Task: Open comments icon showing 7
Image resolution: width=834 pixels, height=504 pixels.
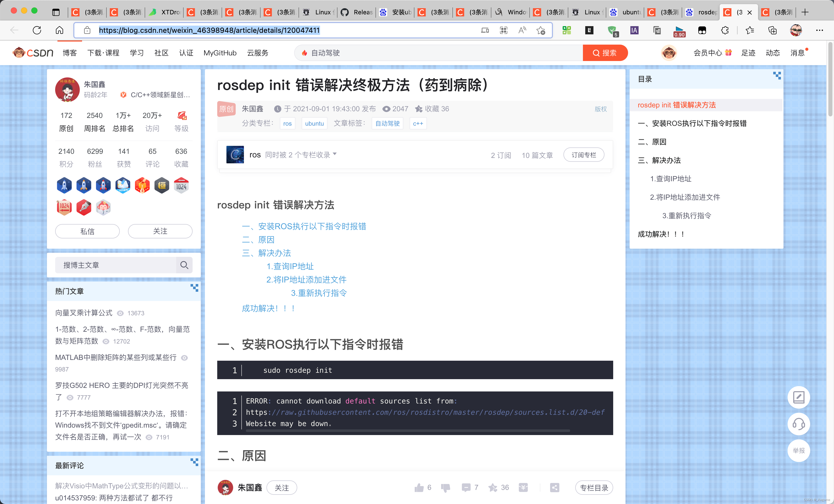Action: pyautogui.click(x=466, y=487)
